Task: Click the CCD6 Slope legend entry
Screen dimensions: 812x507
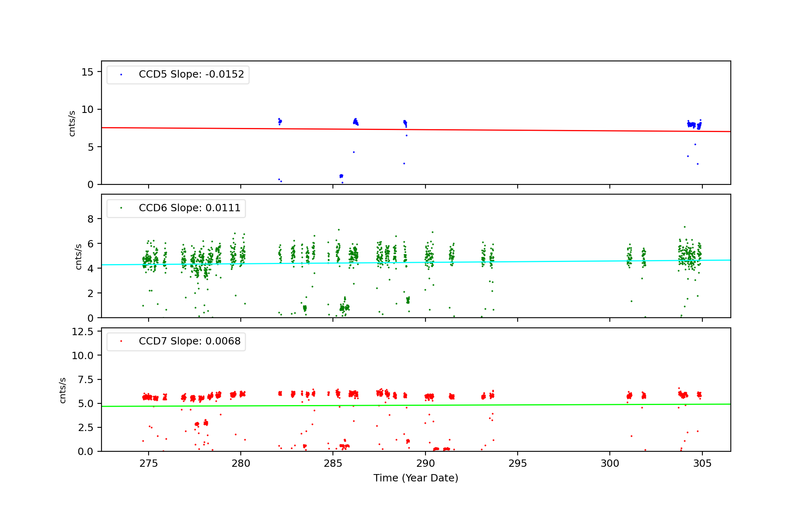Action: coord(190,208)
